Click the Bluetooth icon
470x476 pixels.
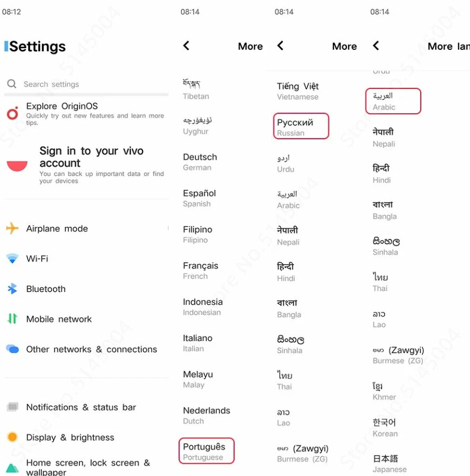12,289
